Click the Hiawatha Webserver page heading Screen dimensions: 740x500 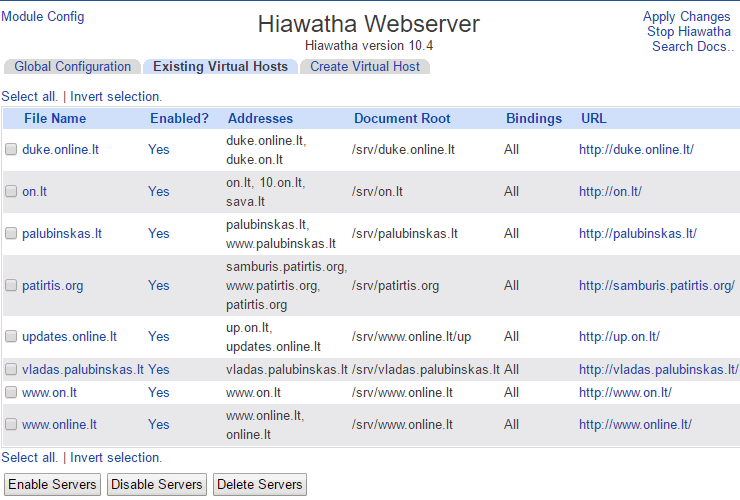coord(369,24)
